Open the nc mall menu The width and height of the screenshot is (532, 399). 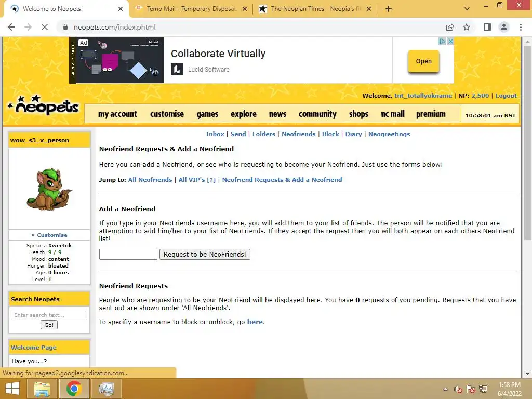[x=393, y=114]
